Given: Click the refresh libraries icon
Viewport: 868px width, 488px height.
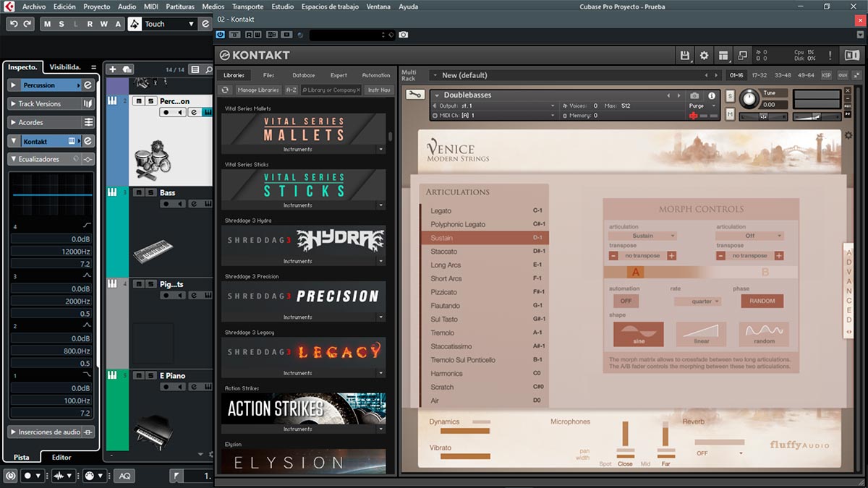Looking at the screenshot, I should point(225,90).
